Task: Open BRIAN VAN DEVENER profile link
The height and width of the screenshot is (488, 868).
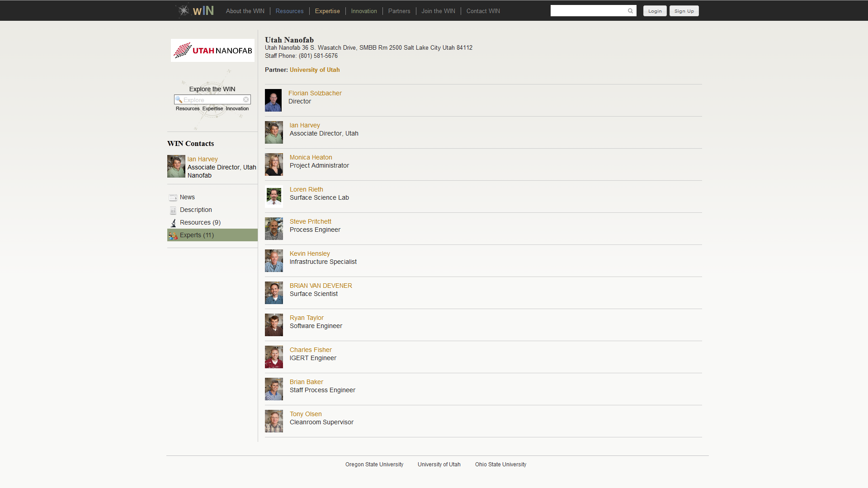Action: coord(321,286)
